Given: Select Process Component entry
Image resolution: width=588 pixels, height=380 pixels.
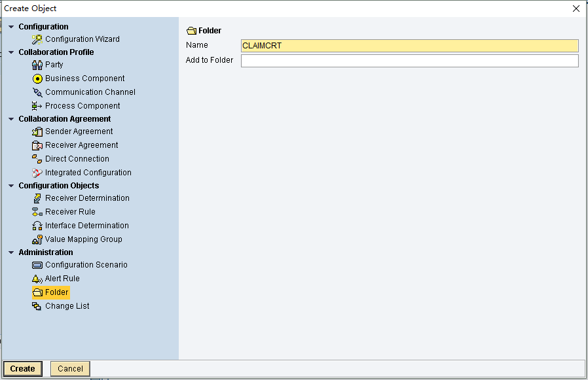Looking at the screenshot, I should point(83,106).
